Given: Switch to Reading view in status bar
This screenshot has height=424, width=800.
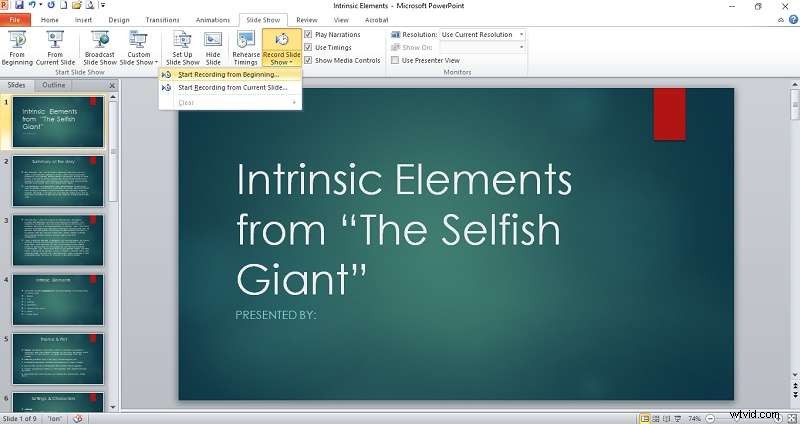Looking at the screenshot, I should pos(667,419).
